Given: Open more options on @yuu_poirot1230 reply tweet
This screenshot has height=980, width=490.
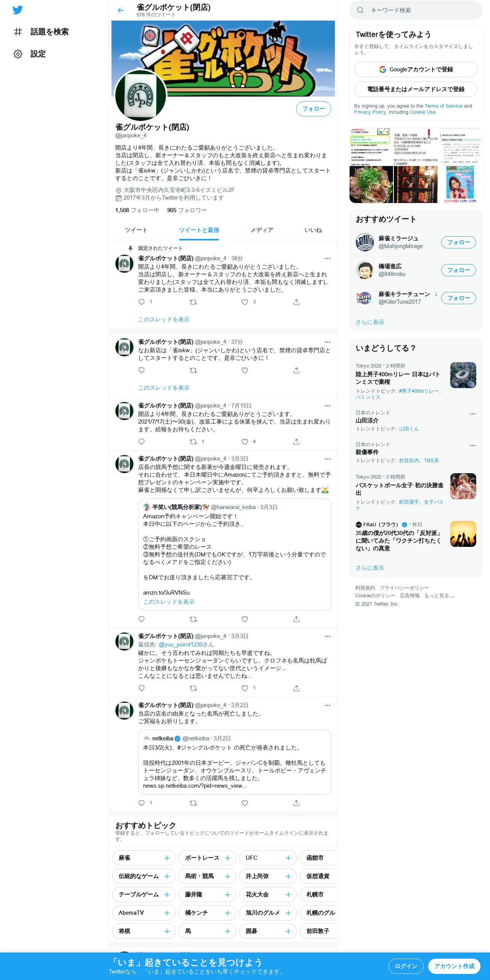Looking at the screenshot, I should click(327, 636).
